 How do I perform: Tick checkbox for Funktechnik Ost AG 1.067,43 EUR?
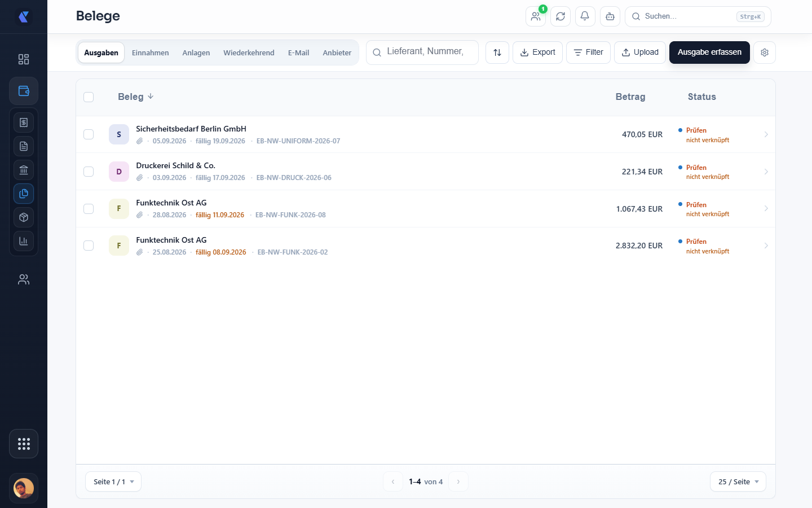tap(89, 209)
